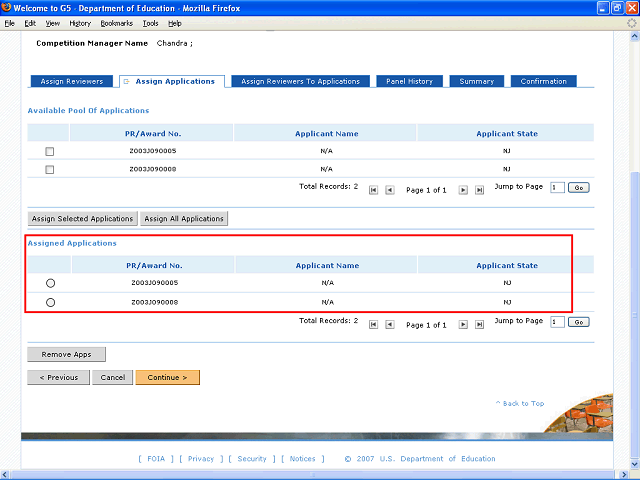Go to next page in Assigned Applications pagination
Viewport: 640px width, 480px height.
click(463, 324)
